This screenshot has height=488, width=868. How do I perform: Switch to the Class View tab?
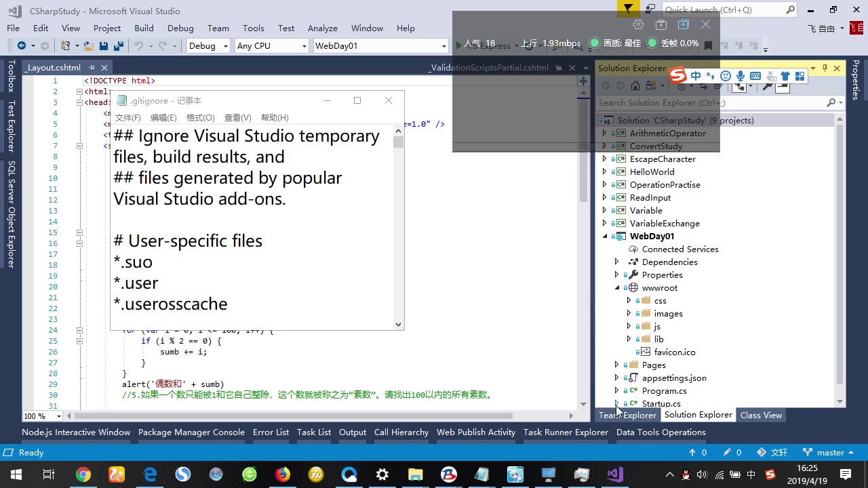point(761,415)
